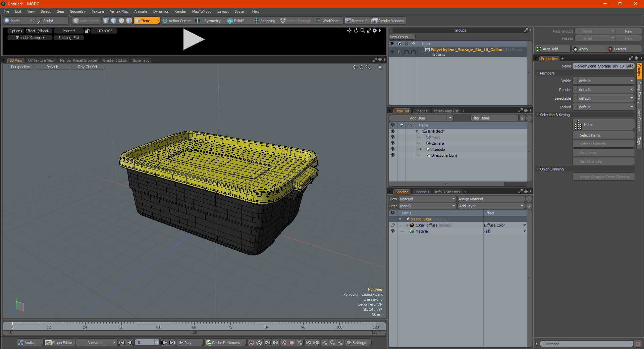Image resolution: width=644 pixels, height=349 pixels.
Task: Open the LUT: sRGB selector
Action: (x=104, y=31)
